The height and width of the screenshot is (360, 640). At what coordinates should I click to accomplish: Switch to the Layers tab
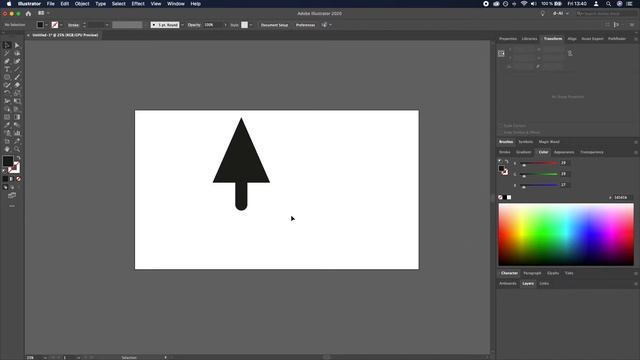coord(528,283)
